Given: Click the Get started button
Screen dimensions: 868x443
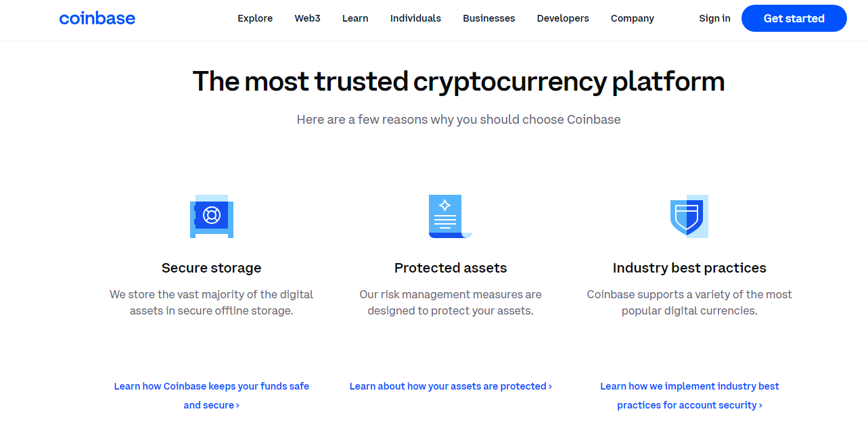Looking at the screenshot, I should click(x=794, y=18).
